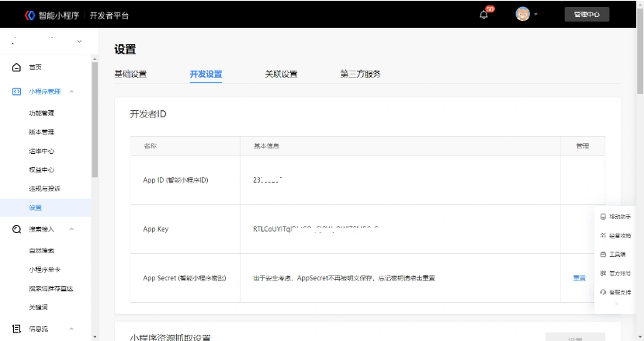Expand the 信息流 sidebar section

pyautogui.click(x=71, y=329)
